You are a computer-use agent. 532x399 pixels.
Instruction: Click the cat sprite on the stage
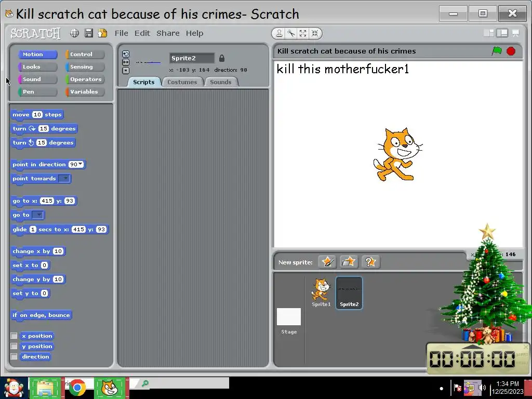click(397, 154)
